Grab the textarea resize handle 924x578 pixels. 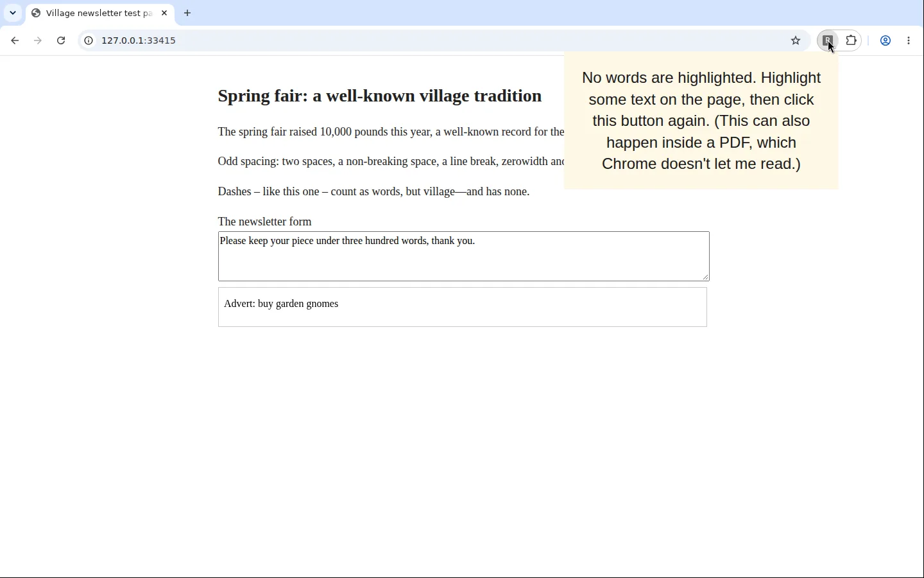tap(706, 277)
